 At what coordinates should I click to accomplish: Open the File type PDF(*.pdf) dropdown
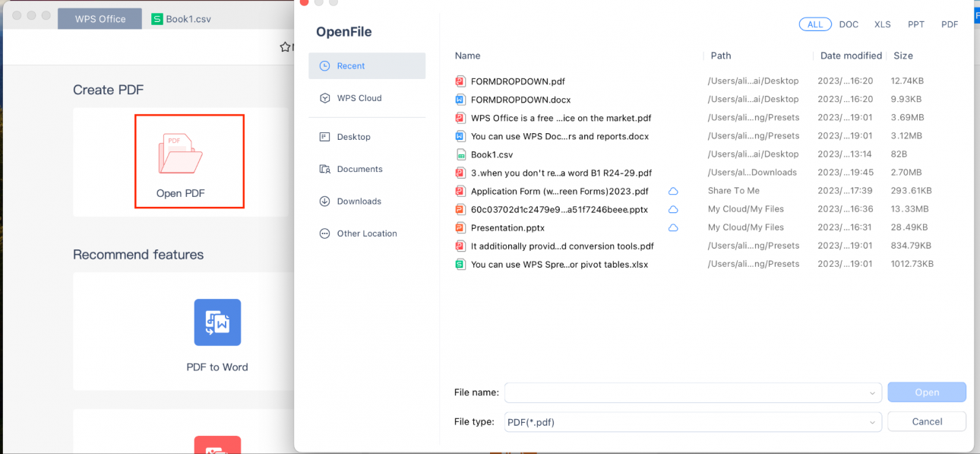693,422
